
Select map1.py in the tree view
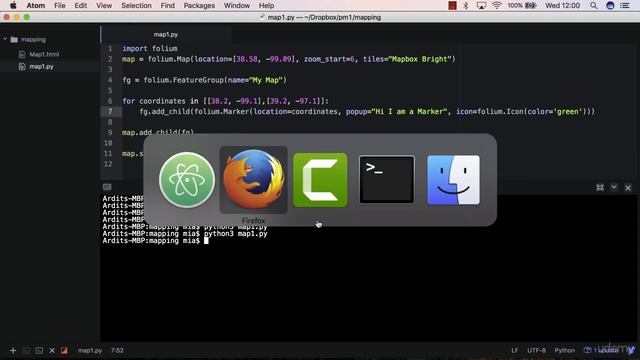pos(41,67)
